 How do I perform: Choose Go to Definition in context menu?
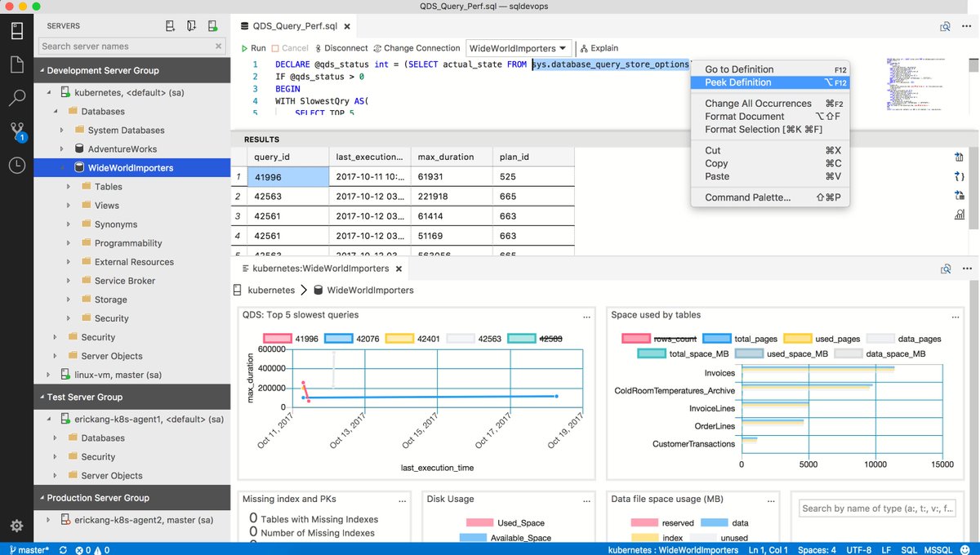(x=770, y=69)
